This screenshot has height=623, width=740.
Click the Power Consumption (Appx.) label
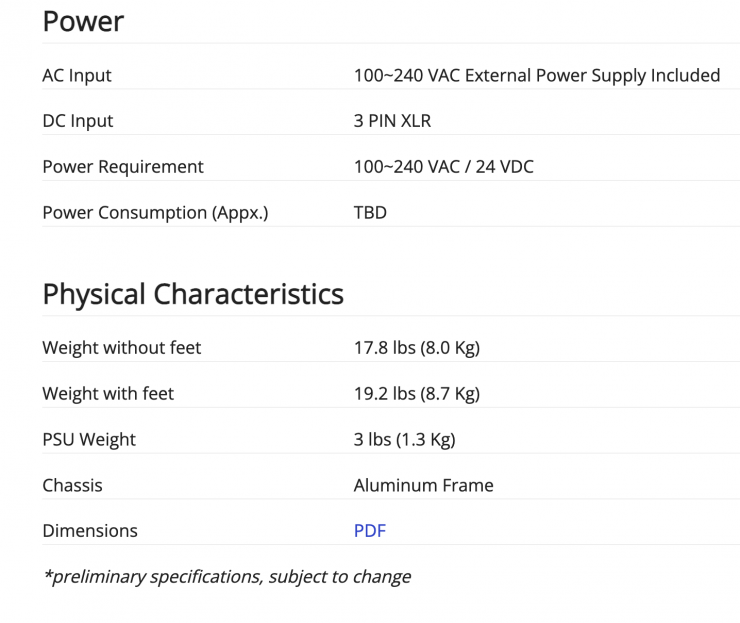[x=155, y=213]
